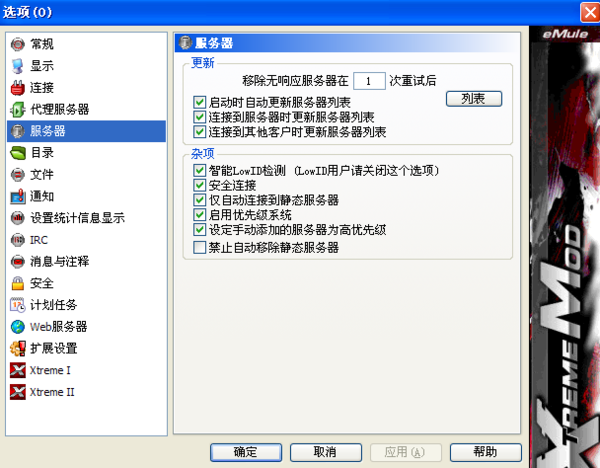The height and width of the screenshot is (468, 600).
Task: Click the IRC icon
Action: click(x=18, y=240)
